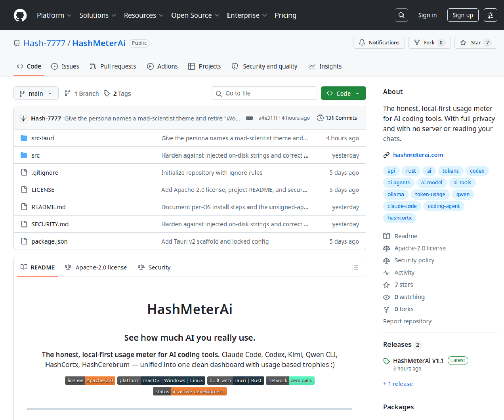Viewport: 504px width, 420px height.
Task: Open the license Apache-2.0 badge
Action: (x=90, y=380)
